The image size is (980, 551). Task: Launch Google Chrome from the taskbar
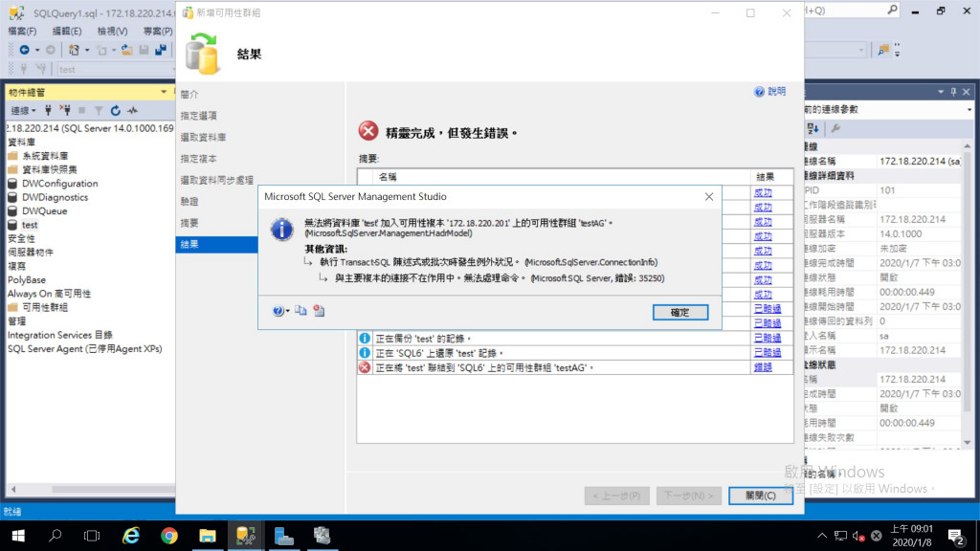tap(168, 536)
